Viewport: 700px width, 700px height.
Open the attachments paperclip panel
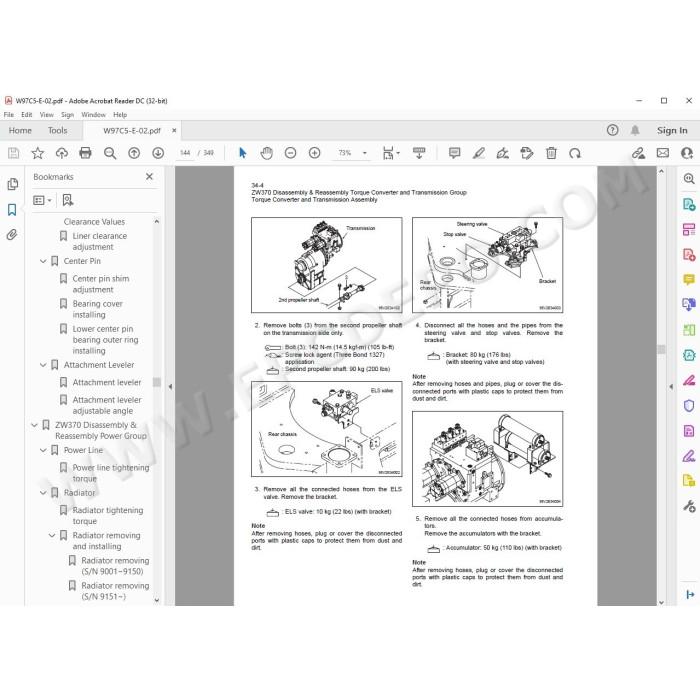click(12, 234)
